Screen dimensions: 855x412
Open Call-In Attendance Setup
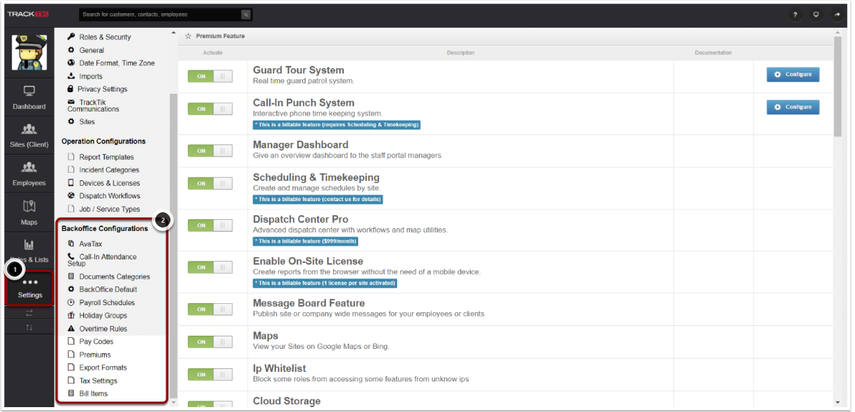pyautogui.click(x=102, y=260)
